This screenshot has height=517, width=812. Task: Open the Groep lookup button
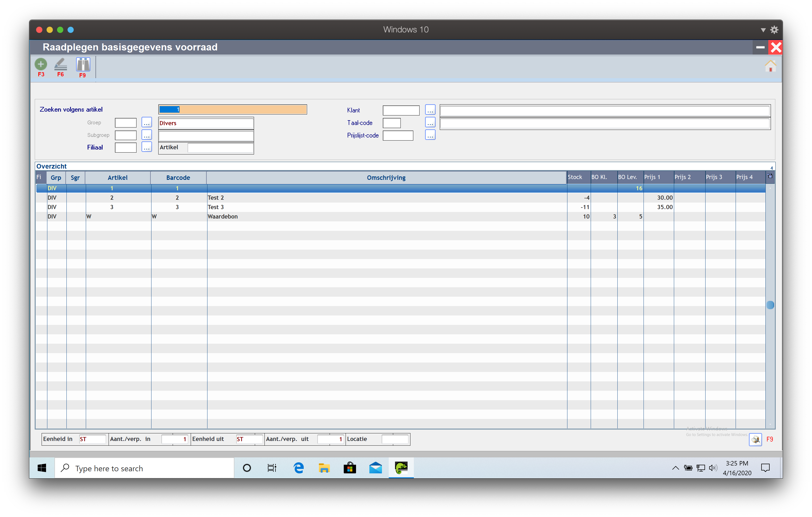pyautogui.click(x=146, y=123)
